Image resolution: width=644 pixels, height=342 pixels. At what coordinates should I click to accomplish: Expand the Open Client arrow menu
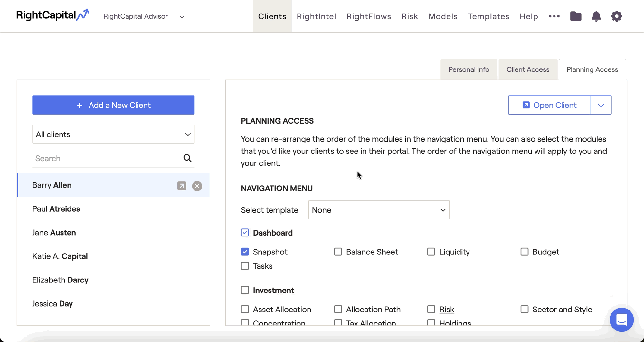click(601, 105)
